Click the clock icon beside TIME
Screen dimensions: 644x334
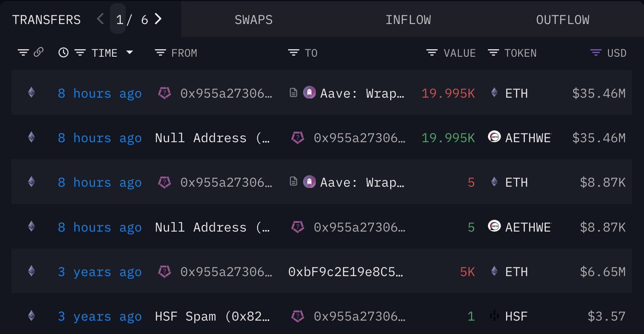63,53
